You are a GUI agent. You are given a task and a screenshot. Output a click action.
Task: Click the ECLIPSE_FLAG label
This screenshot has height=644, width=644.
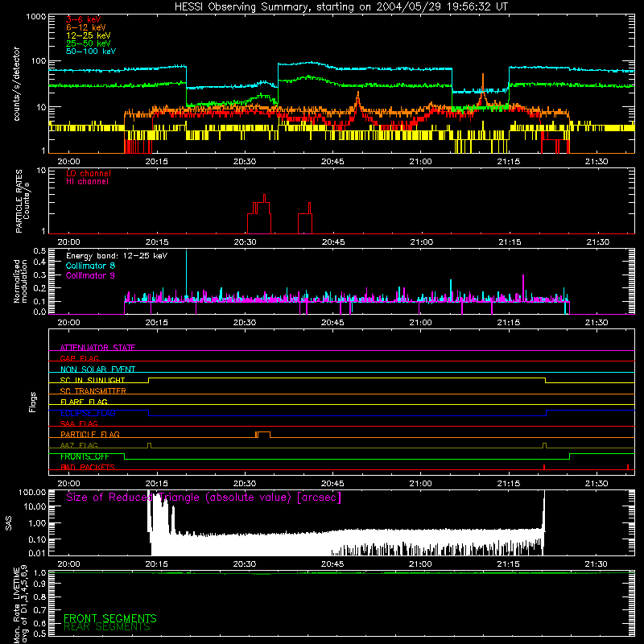(x=88, y=413)
